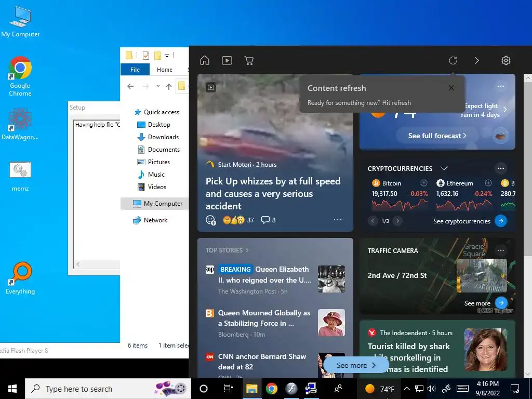532x399 pixels.
Task: Click See cryptocurrencies link
Action: click(462, 221)
